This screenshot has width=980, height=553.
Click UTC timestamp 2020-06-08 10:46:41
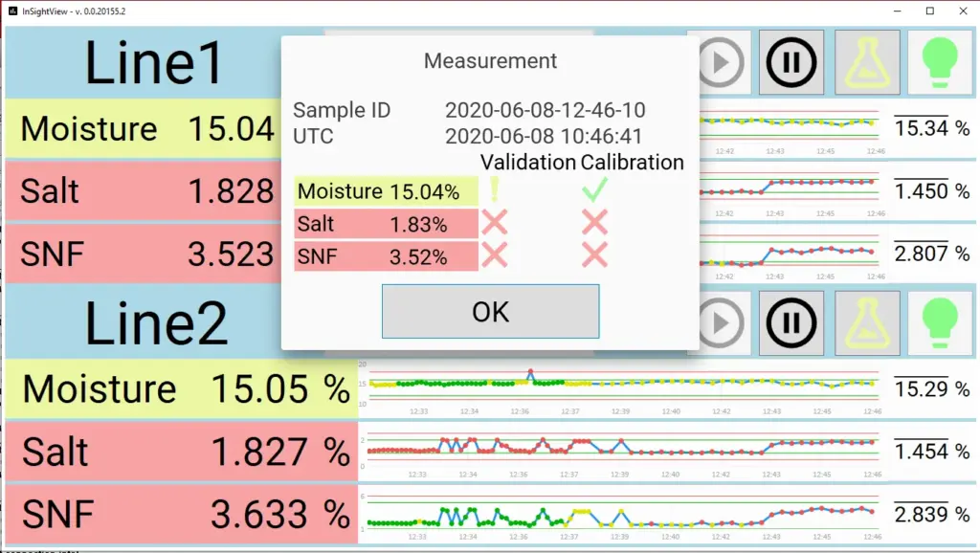point(544,136)
